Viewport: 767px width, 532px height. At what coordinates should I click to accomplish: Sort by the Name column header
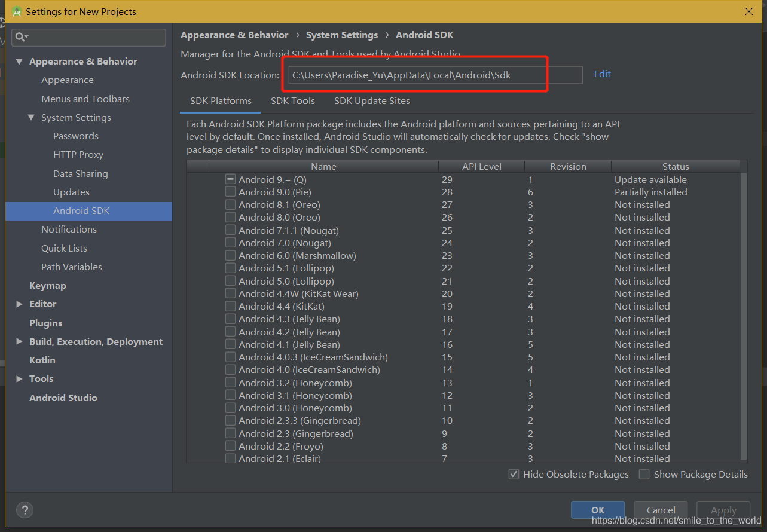coord(323,167)
